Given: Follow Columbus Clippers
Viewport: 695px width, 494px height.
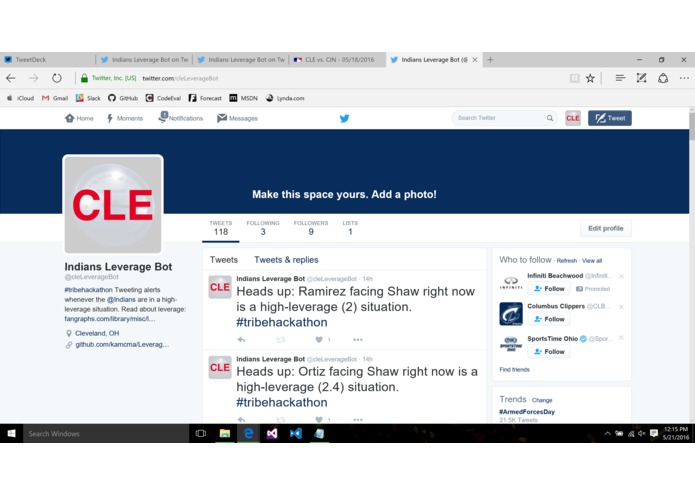Looking at the screenshot, I should [549, 319].
